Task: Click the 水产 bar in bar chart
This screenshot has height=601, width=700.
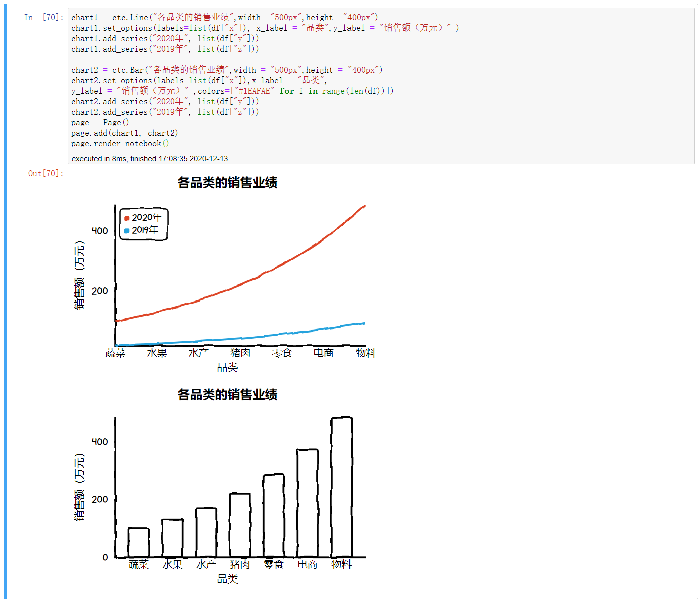Action: click(x=206, y=532)
